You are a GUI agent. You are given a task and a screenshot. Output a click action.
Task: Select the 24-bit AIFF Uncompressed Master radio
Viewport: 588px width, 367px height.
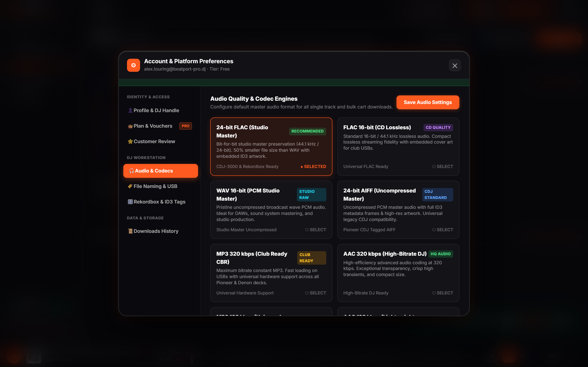tap(442, 230)
